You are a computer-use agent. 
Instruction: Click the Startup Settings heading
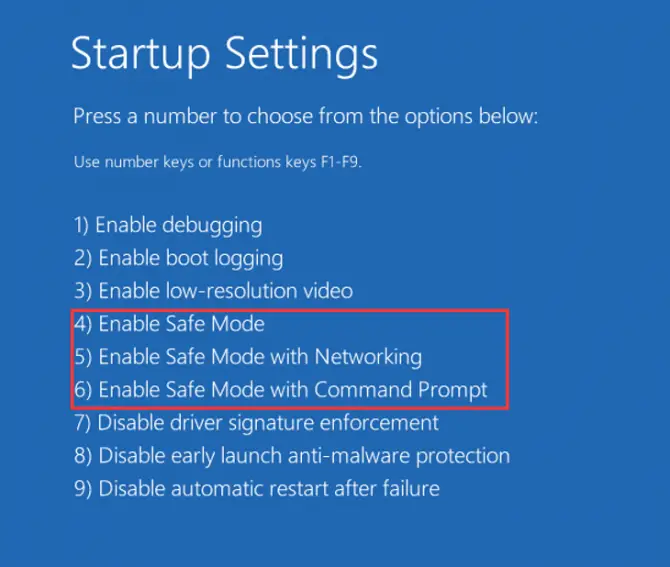(225, 54)
